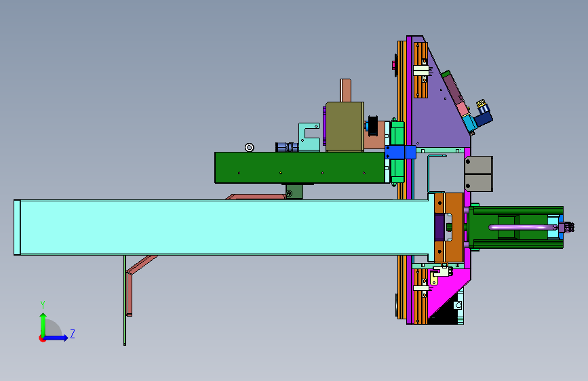This screenshot has height=381, width=588.
Task: Click the red origin ball of the triad
Action: [42, 338]
